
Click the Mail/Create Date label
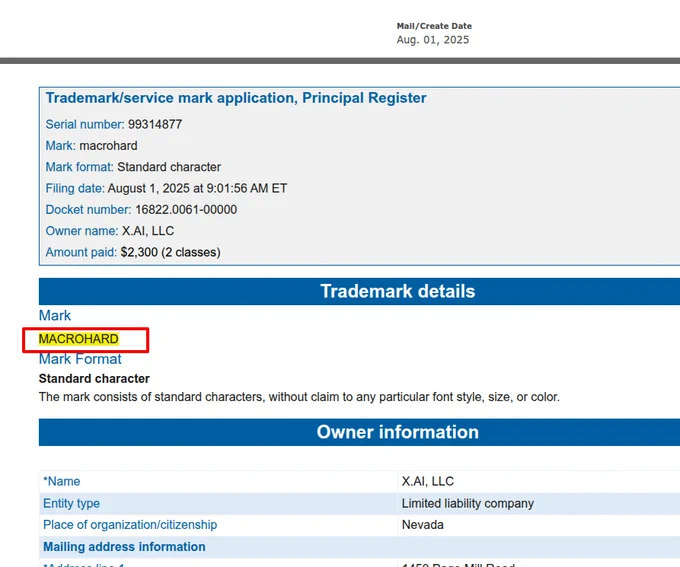(x=434, y=26)
